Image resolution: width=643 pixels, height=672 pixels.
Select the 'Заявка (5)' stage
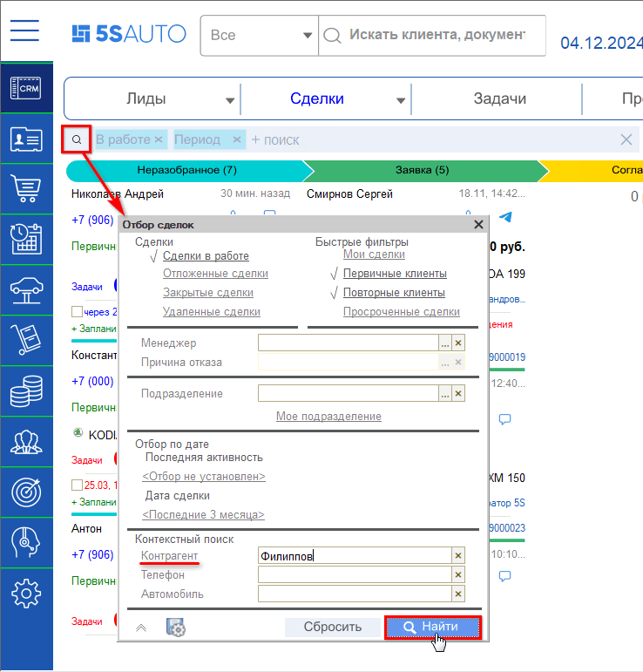[423, 170]
